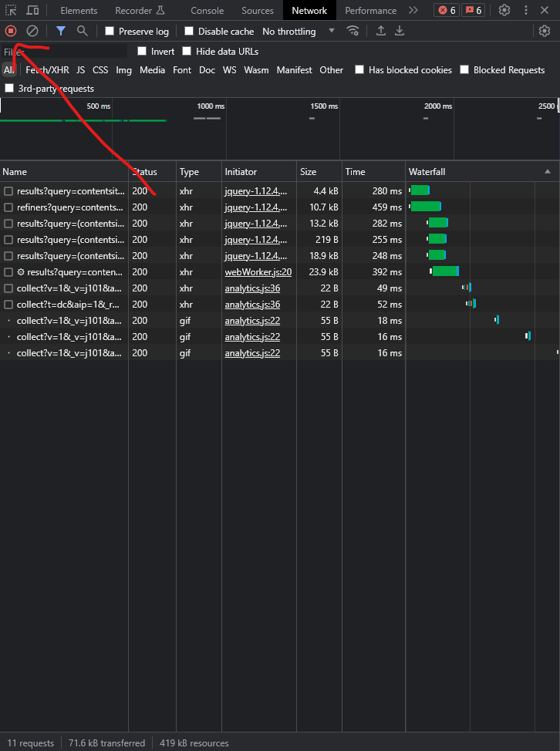Check Blocked Requests box

pyautogui.click(x=464, y=70)
